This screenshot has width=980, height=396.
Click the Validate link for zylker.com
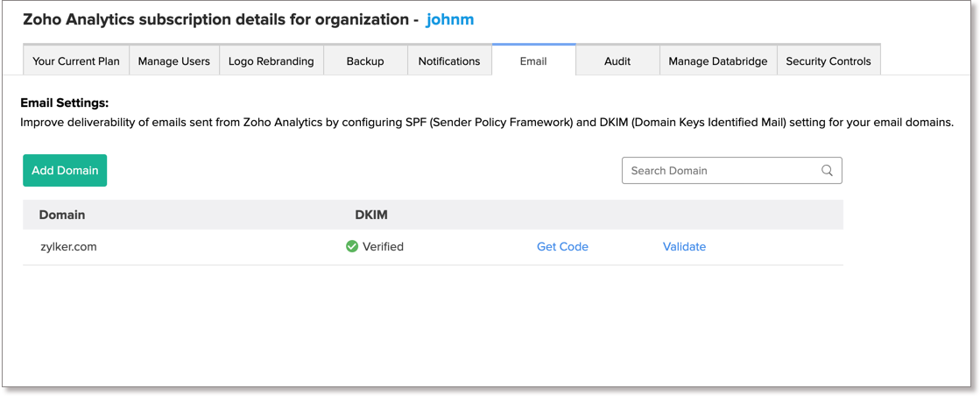(x=684, y=247)
